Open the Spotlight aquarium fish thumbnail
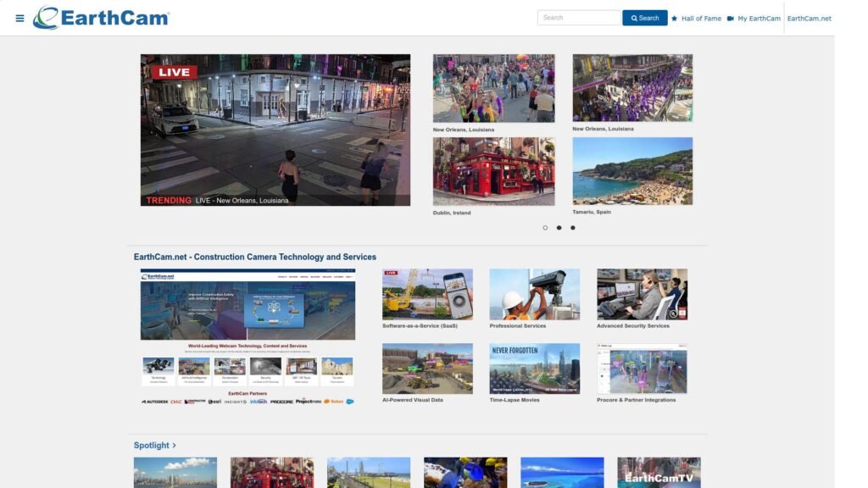 pos(465,473)
